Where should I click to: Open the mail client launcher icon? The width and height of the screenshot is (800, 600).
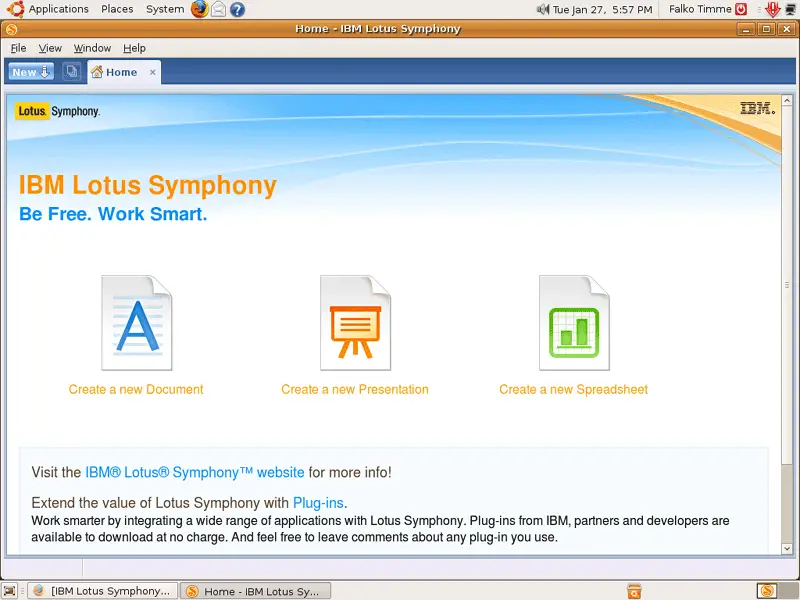218,9
